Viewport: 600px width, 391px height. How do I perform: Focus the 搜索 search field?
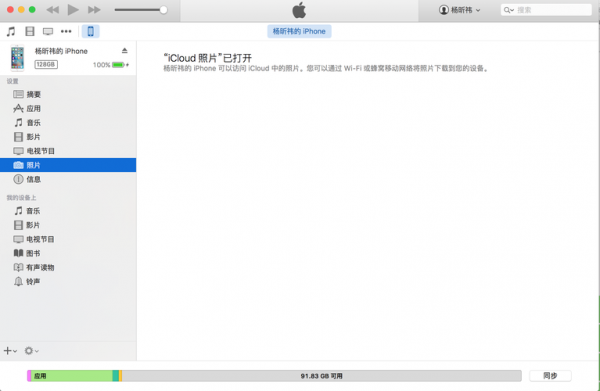tap(546, 10)
